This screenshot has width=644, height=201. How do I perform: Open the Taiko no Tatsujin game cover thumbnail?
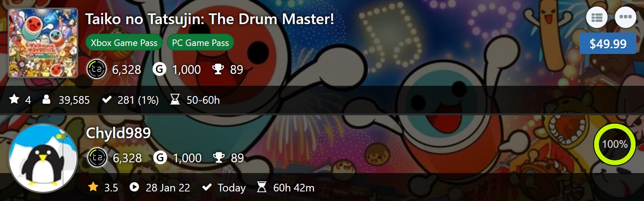pos(43,43)
